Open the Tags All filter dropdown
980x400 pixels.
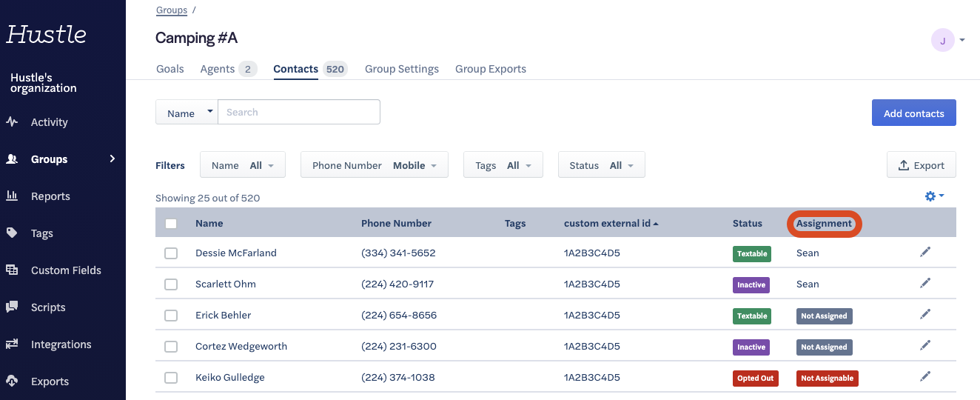[503, 165]
